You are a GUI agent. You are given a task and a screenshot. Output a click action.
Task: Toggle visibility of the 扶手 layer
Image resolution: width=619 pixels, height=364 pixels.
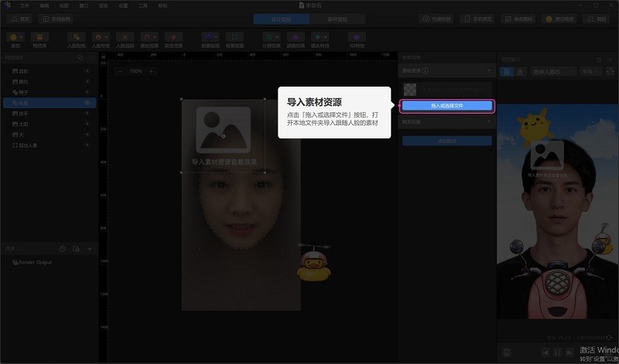click(87, 113)
